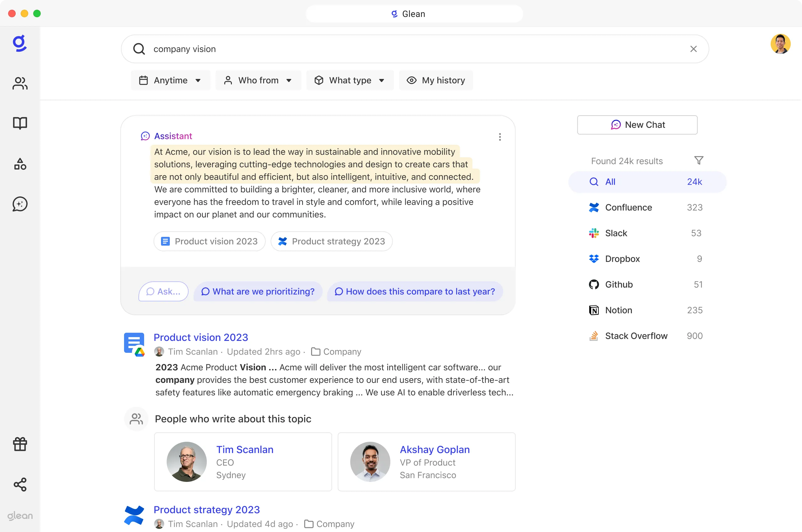Open the apps panel shapes icon
The width and height of the screenshot is (802, 532).
click(x=20, y=164)
